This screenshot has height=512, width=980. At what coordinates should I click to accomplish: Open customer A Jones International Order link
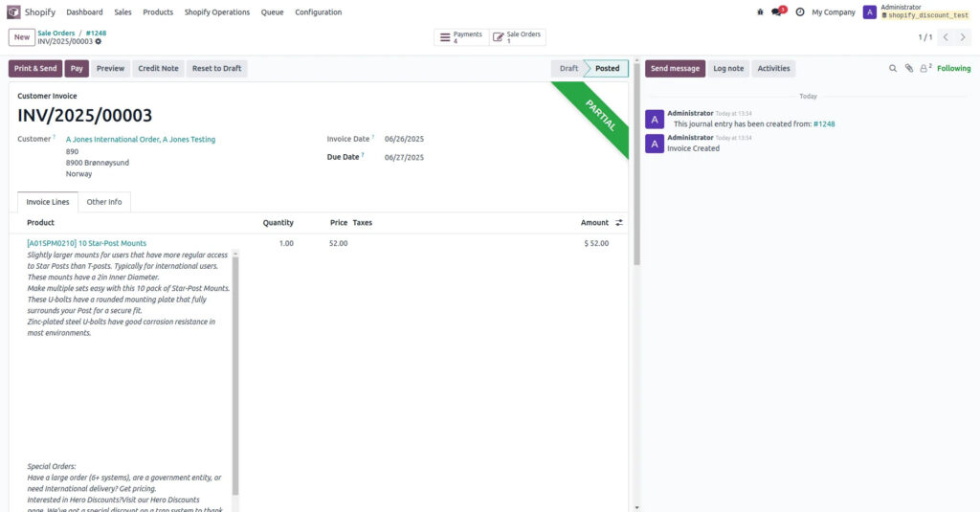tap(141, 140)
